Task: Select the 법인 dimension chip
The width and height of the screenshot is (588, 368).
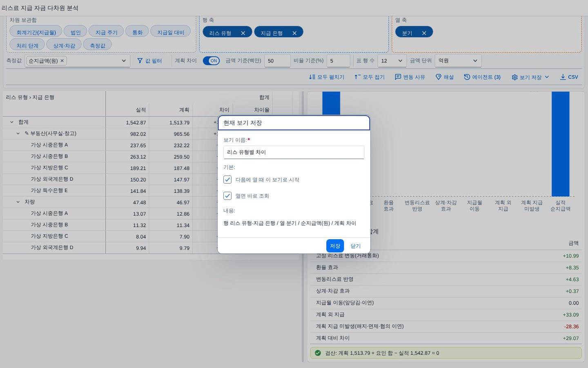Action: pos(76,32)
